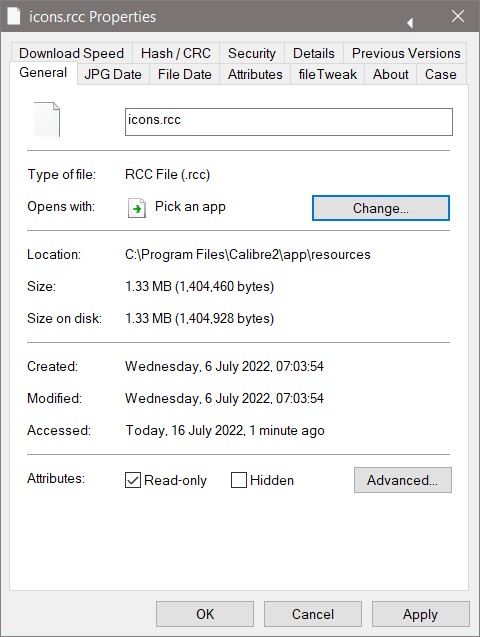The width and height of the screenshot is (480, 637).
Task: Open the File Date tab
Action: pyautogui.click(x=185, y=74)
